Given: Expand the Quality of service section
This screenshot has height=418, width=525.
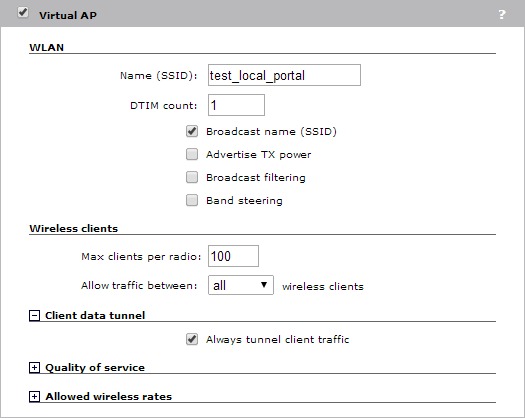Looking at the screenshot, I should pyautogui.click(x=34, y=367).
